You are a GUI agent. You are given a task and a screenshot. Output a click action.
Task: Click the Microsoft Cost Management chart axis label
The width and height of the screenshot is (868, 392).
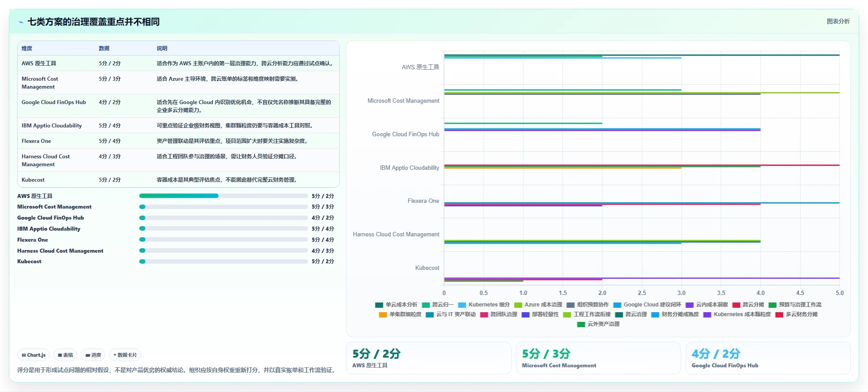coord(404,101)
